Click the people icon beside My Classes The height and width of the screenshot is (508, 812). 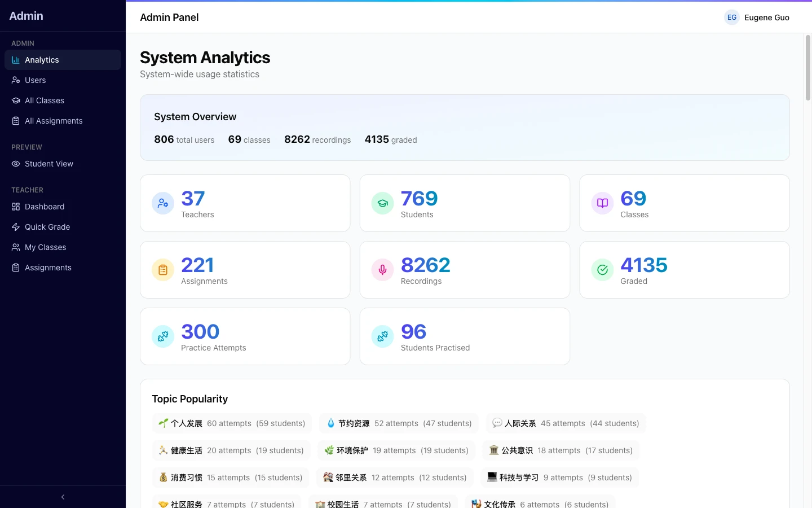pyautogui.click(x=16, y=247)
